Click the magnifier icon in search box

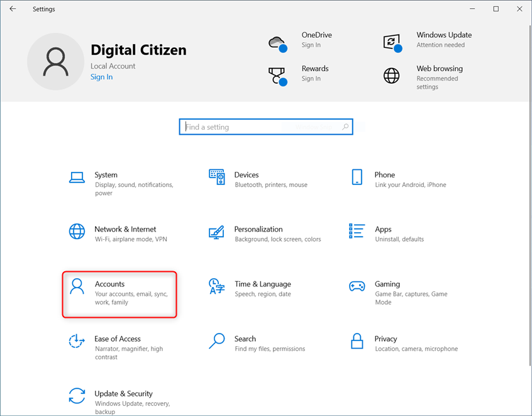click(345, 126)
